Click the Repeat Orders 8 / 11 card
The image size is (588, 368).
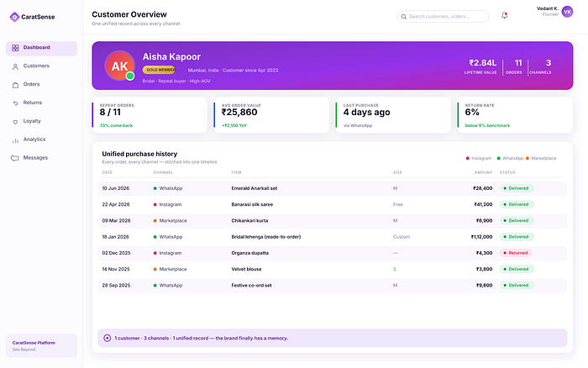(x=150, y=115)
